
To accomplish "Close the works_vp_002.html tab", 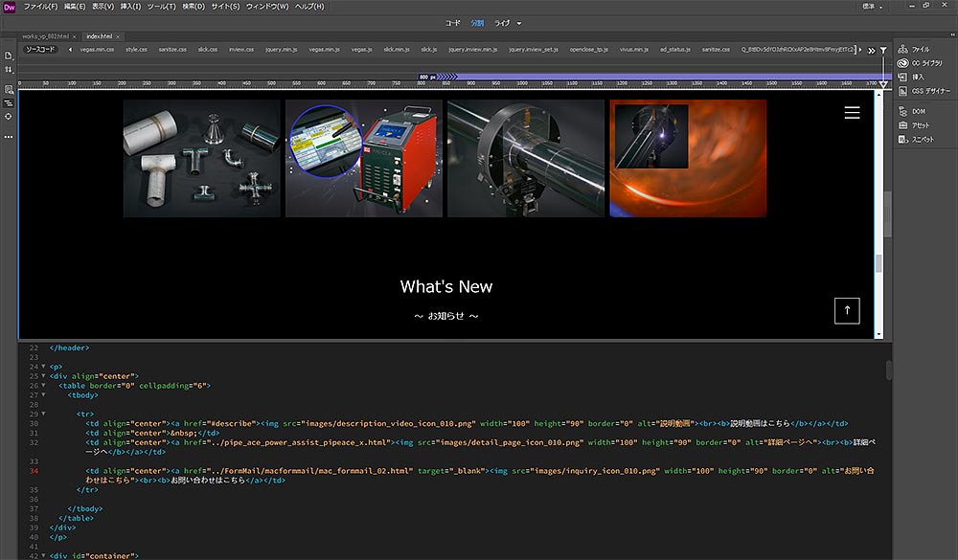I will 74,36.
